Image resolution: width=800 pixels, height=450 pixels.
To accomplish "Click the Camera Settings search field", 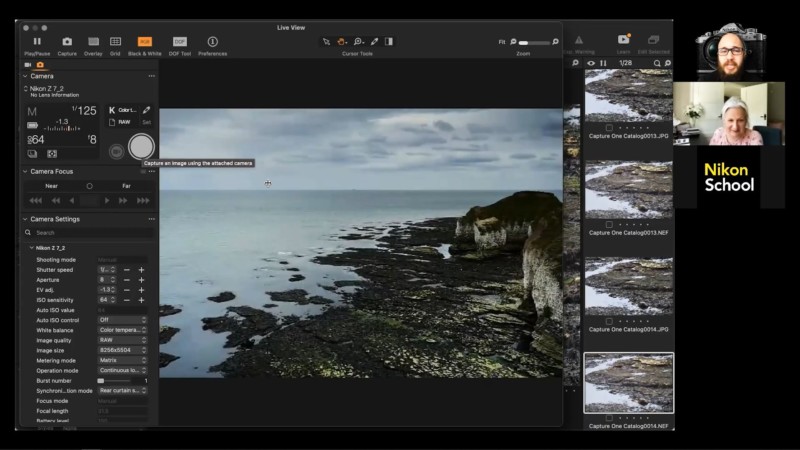I will (89, 233).
